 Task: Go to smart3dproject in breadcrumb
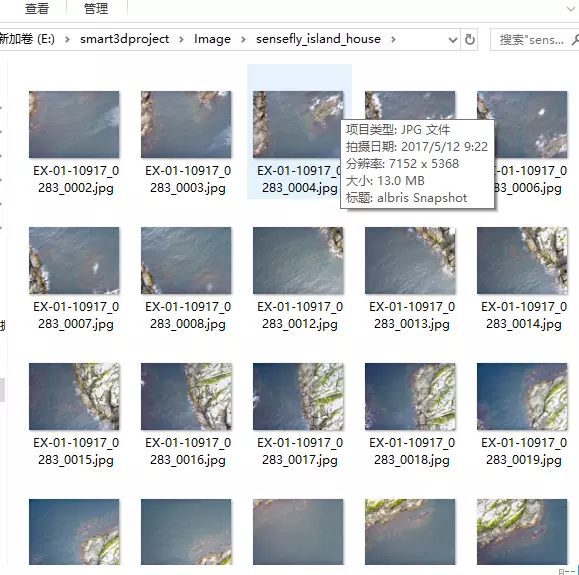click(124, 39)
